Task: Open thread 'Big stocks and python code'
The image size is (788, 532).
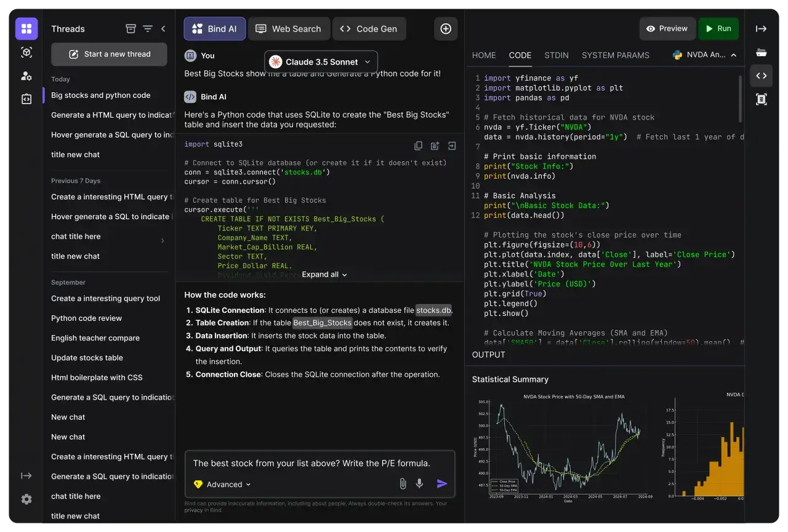Action: click(101, 95)
